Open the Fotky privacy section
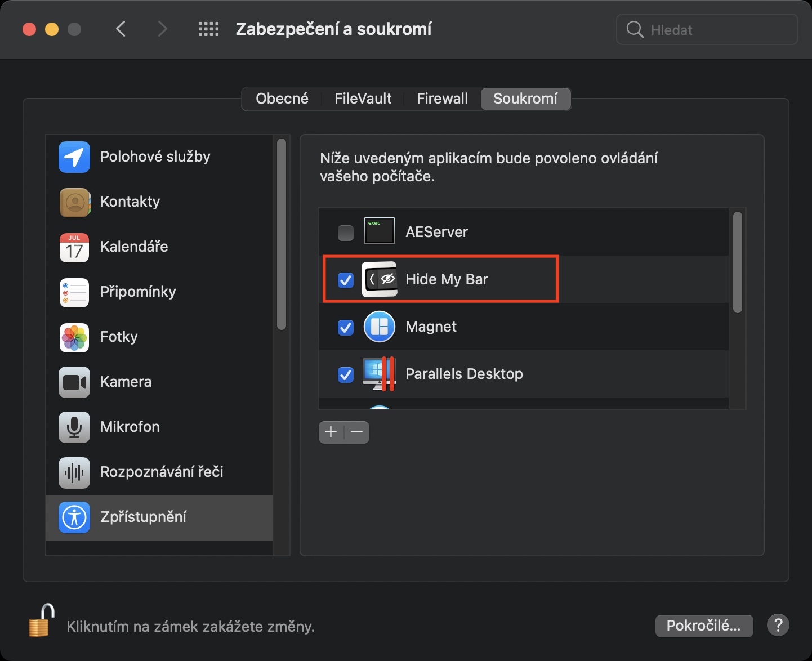 tap(74, 337)
